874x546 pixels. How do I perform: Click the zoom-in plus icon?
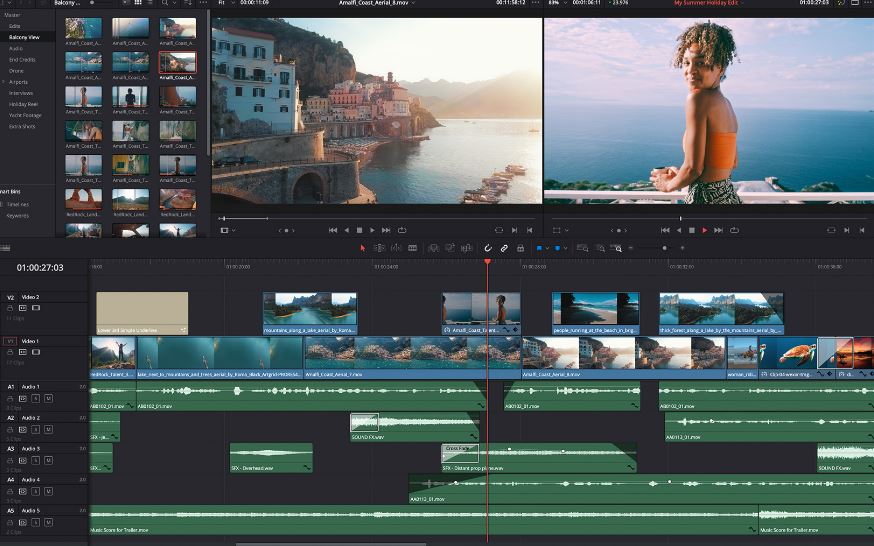682,248
